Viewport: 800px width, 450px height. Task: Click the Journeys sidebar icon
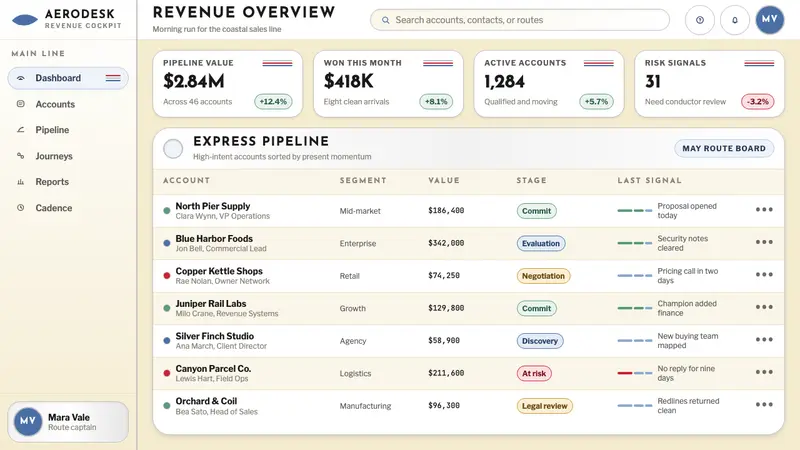[x=20, y=156]
